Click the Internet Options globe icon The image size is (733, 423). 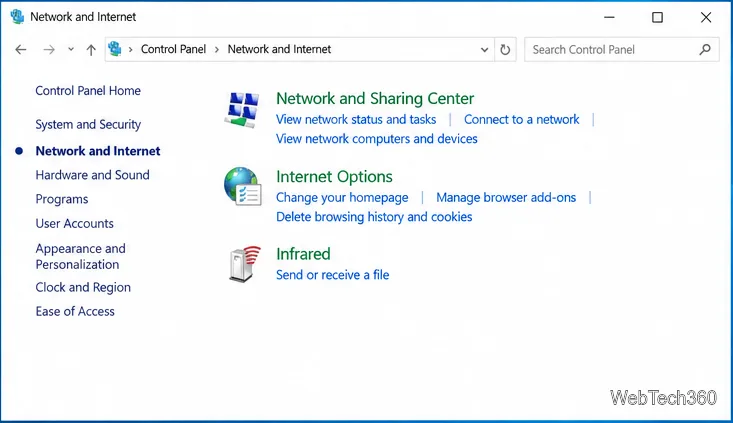[243, 186]
